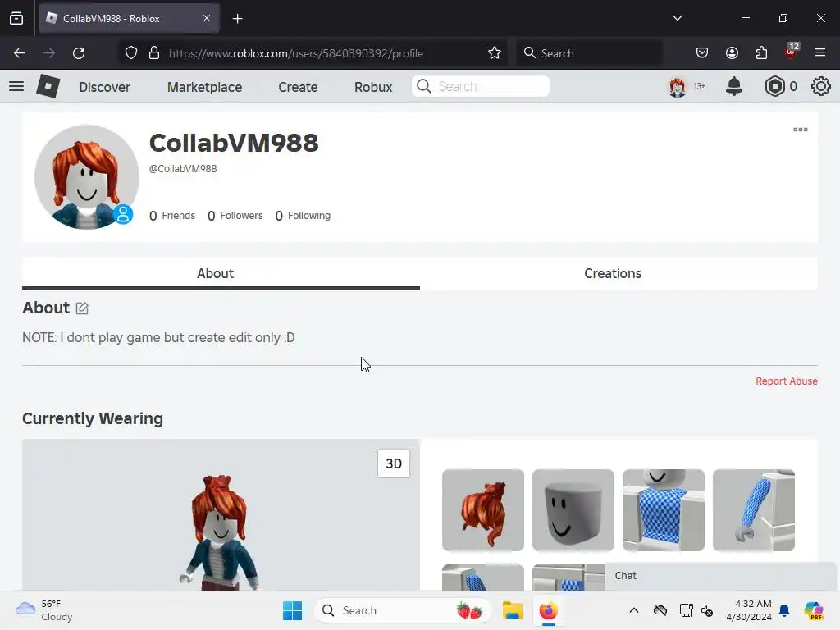Open the blue checkered torso item thumbnail
This screenshot has height=630, width=840.
click(x=663, y=510)
